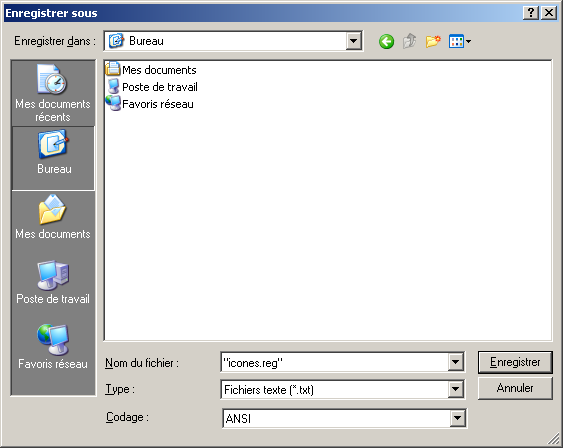This screenshot has width=563, height=448.
Task: Expand the Codage ANSI dropdown
Action: click(457, 418)
